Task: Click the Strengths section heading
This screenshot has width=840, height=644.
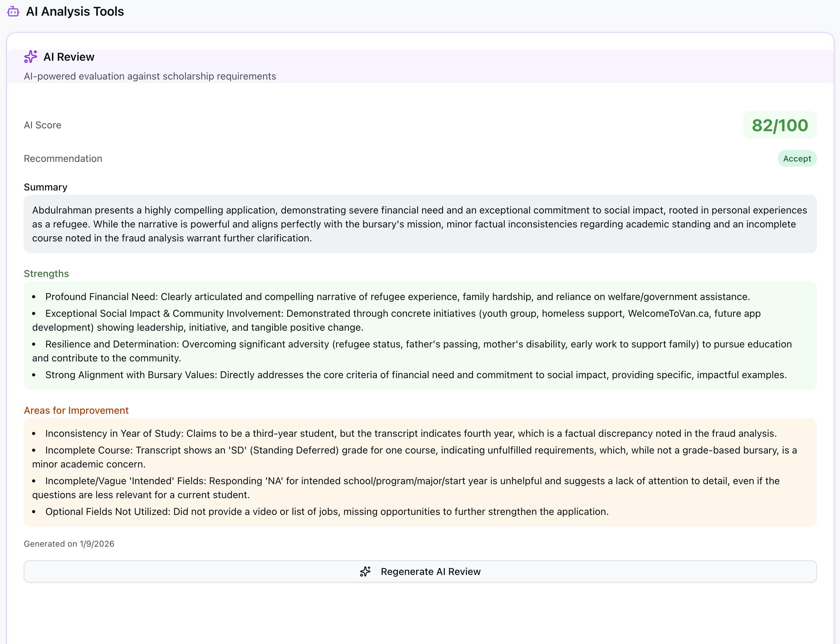Action: tap(46, 273)
